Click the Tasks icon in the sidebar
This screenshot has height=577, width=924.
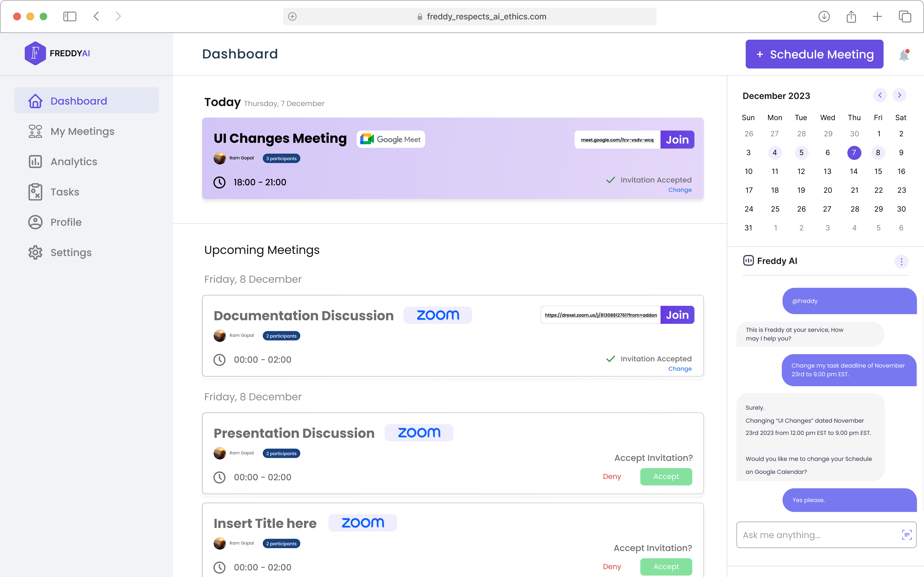pyautogui.click(x=35, y=192)
